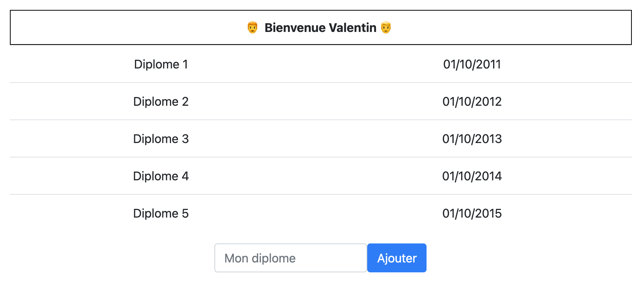Viewport: 644px width, 283px height.
Task: Click the word Bienvenue in the header
Action: tap(295, 28)
